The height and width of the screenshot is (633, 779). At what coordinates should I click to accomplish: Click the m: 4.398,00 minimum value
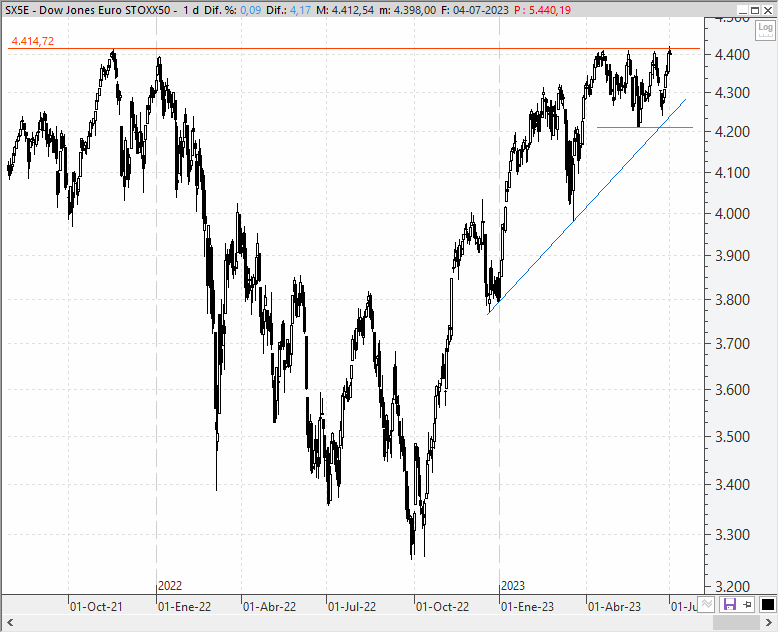click(x=407, y=10)
